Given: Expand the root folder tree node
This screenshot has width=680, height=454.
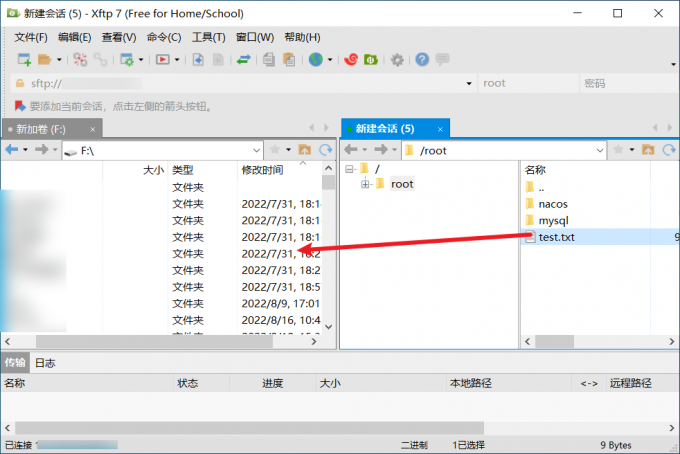Looking at the screenshot, I should pyautogui.click(x=366, y=184).
